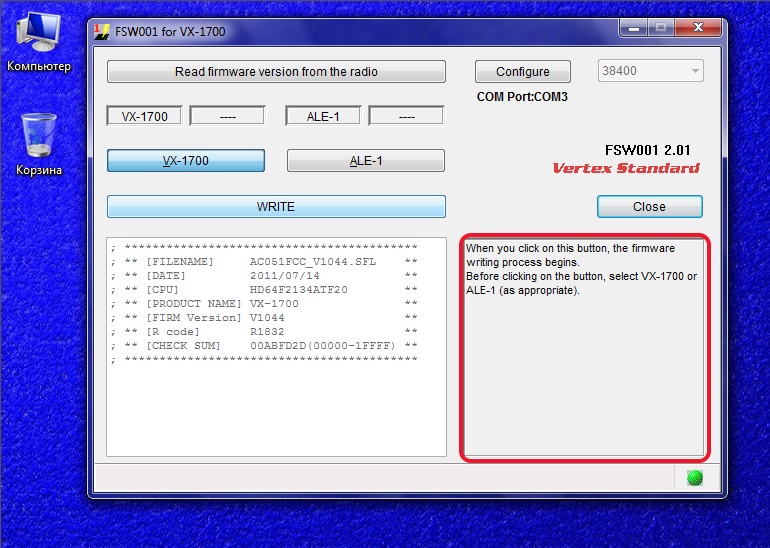The height and width of the screenshot is (548, 770).
Task: Click the FSW001 for VX-1700 window title
Action: tap(170, 31)
